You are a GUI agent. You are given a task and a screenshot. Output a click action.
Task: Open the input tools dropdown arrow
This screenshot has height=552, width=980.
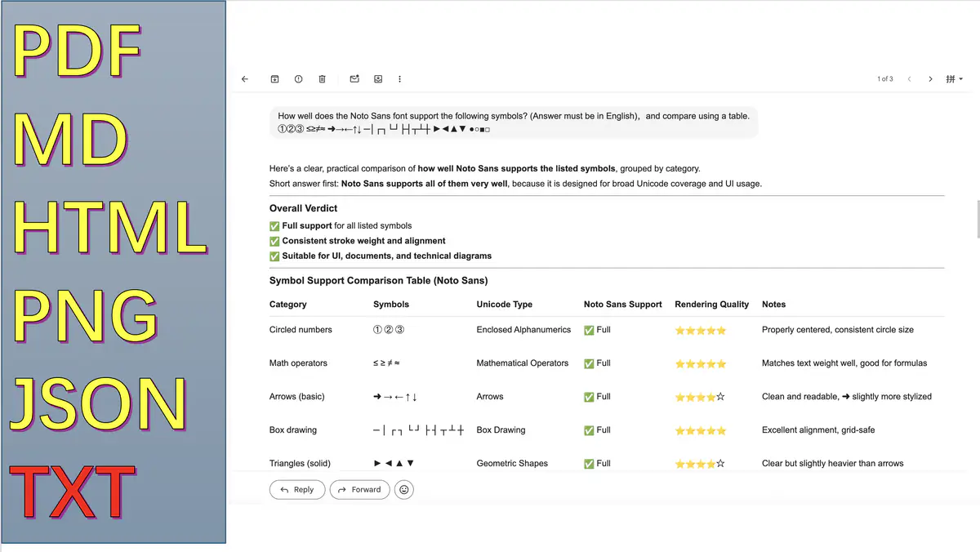click(x=961, y=78)
